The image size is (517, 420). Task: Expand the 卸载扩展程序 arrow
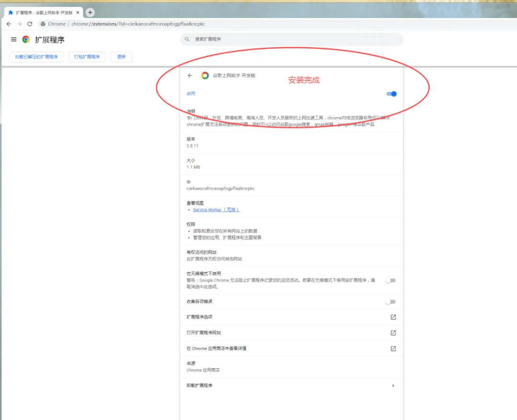point(393,386)
